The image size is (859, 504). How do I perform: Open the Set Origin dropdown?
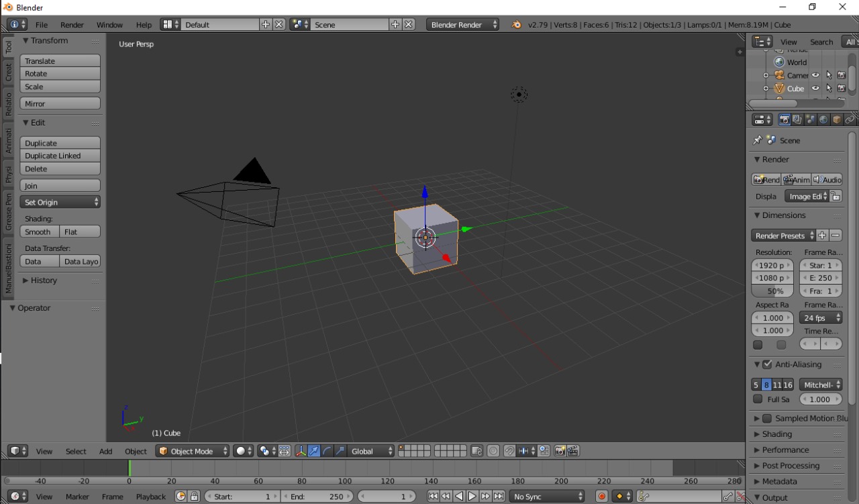pos(60,202)
